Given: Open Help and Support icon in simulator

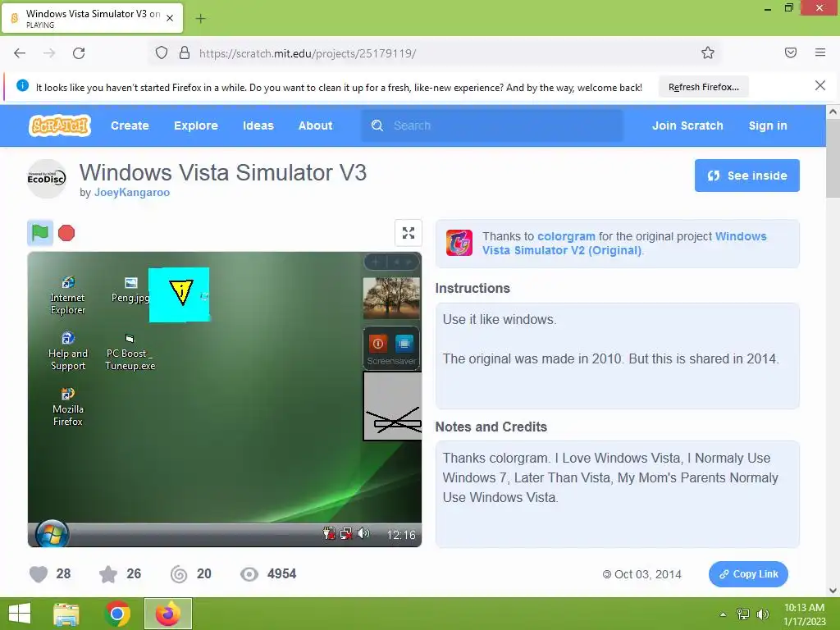Looking at the screenshot, I should click(67, 351).
